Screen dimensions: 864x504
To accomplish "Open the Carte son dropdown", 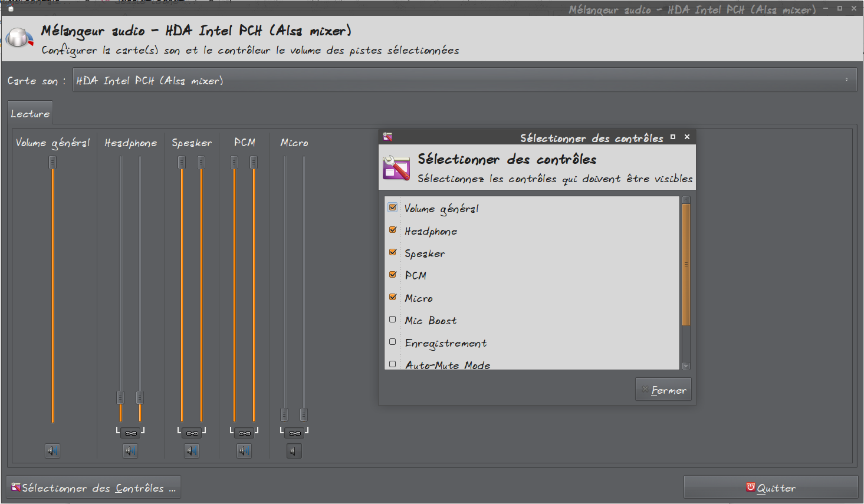I will 464,80.
